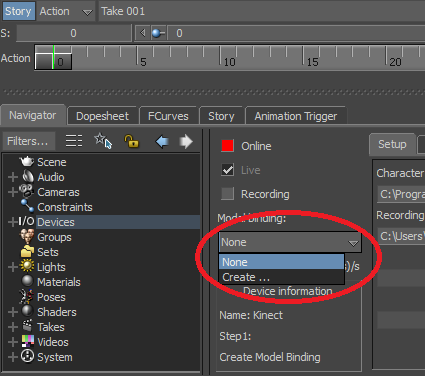This screenshot has height=376, width=425.
Task: Click the Recording path field starting C:\Users
Action: pos(401,236)
